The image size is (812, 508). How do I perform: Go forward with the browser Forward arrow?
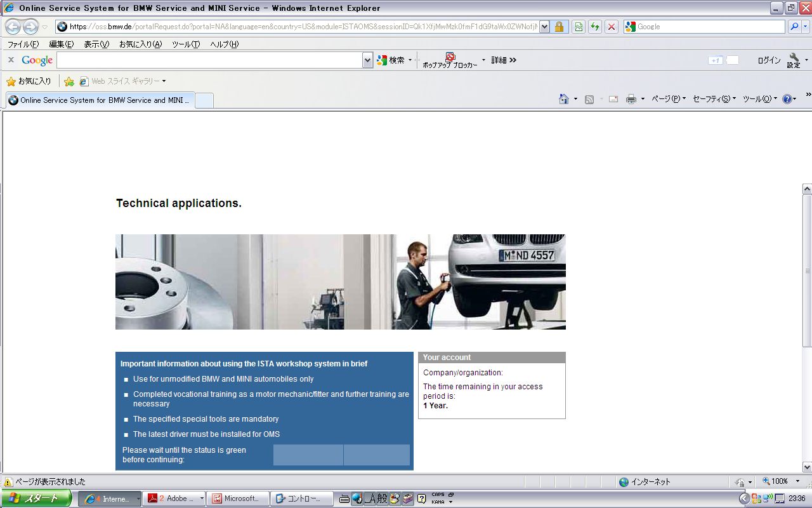(30, 27)
